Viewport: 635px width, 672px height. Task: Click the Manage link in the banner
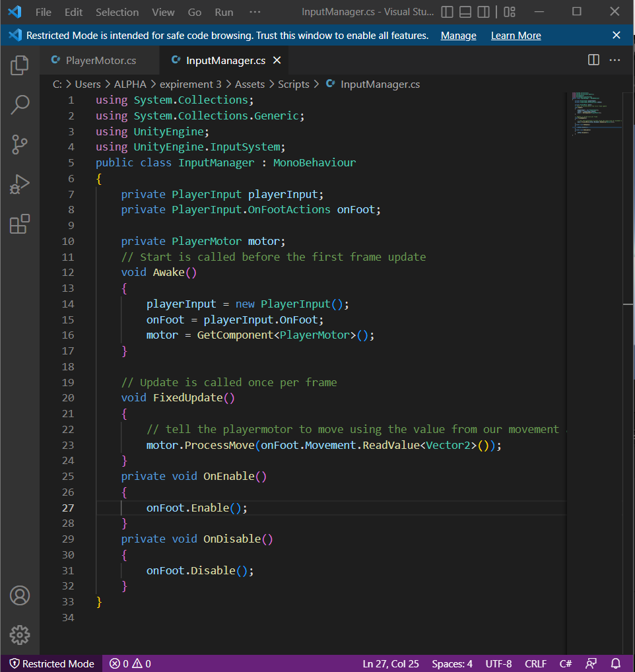[x=458, y=36]
